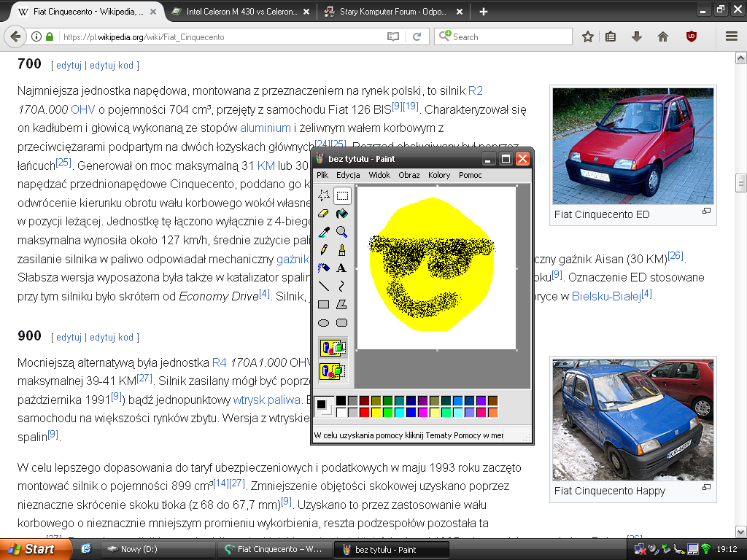Click the URL address bar
747x560 pixels.
pyautogui.click(x=222, y=36)
